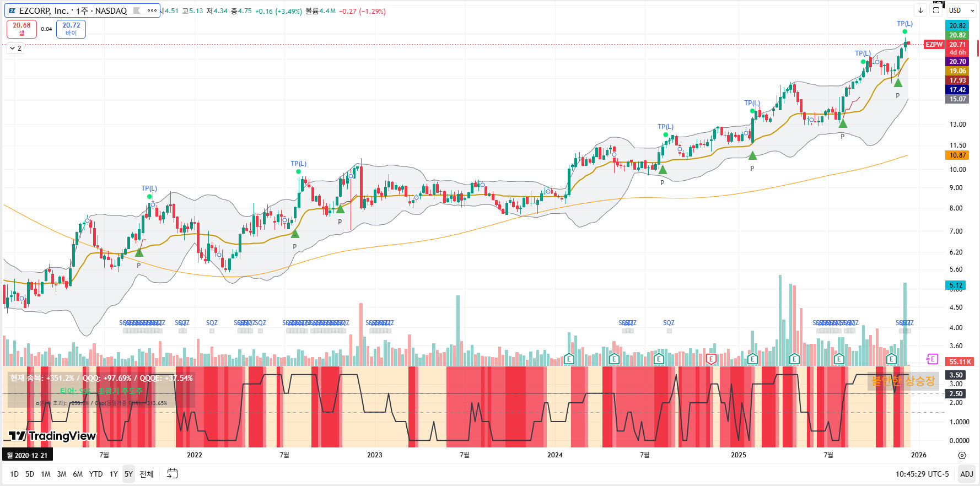
Task: Click the downward arrow button near USD
Action: click(921, 10)
